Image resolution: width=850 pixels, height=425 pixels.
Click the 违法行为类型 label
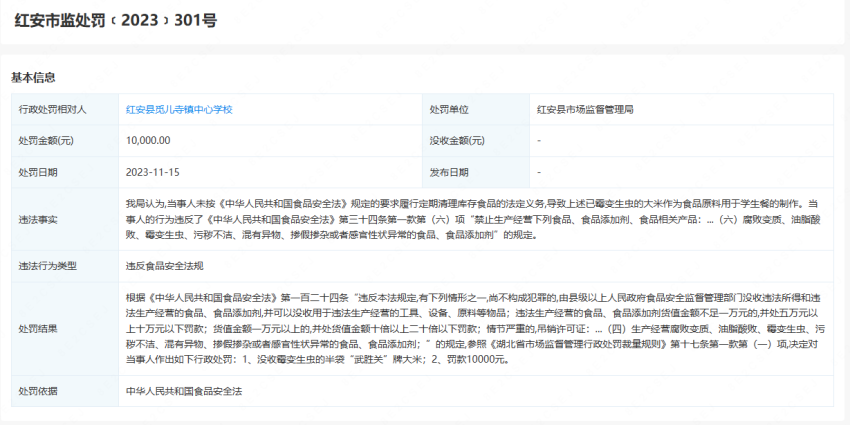(46, 266)
